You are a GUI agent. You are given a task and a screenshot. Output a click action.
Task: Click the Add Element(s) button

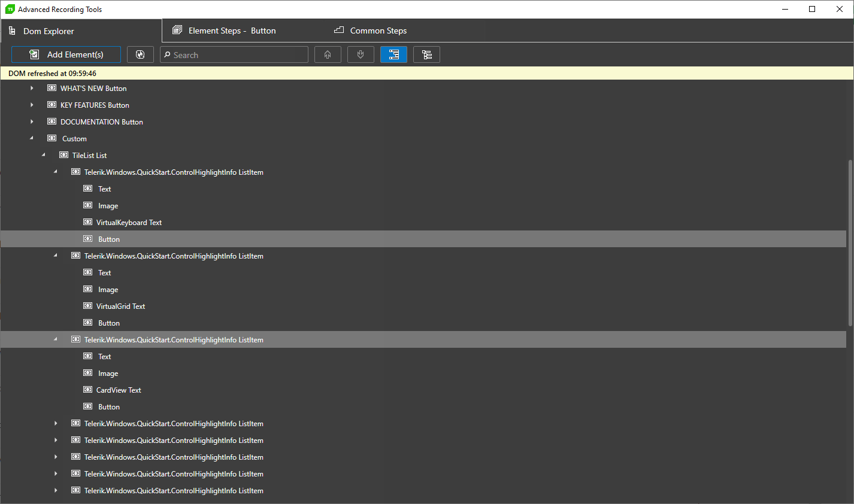(66, 54)
